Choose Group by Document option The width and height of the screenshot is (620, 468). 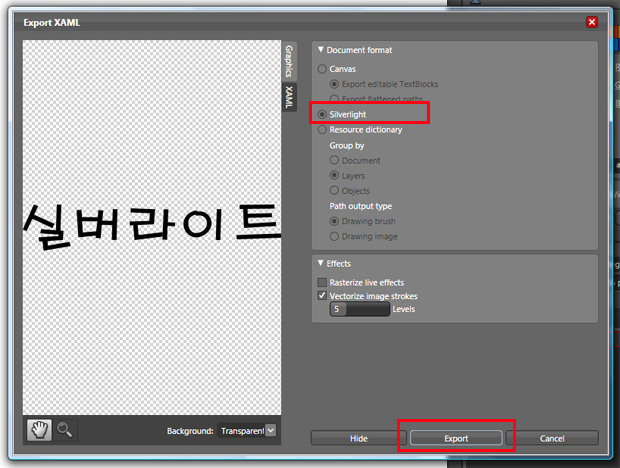335,160
